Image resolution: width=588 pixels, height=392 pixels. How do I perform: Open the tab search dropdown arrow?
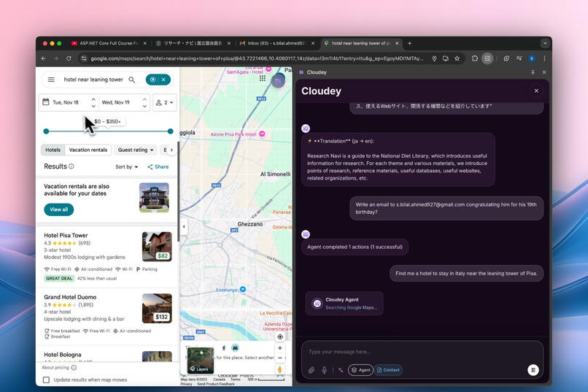click(x=545, y=43)
